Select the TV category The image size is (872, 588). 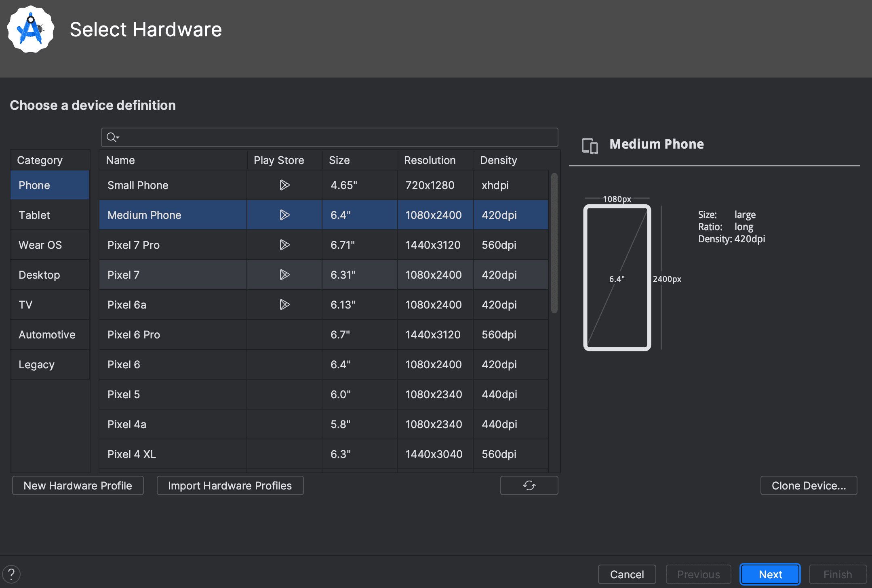coord(50,304)
